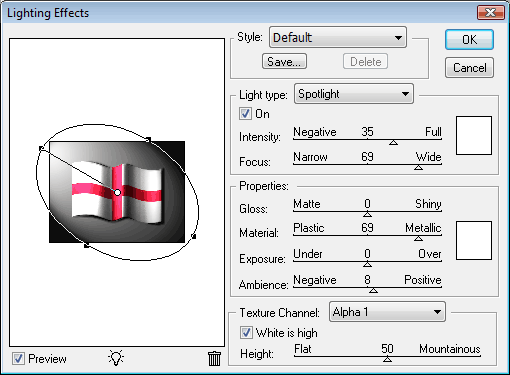The width and height of the screenshot is (510, 375).
Task: Click the Gloss slider handle
Action: [367, 214]
